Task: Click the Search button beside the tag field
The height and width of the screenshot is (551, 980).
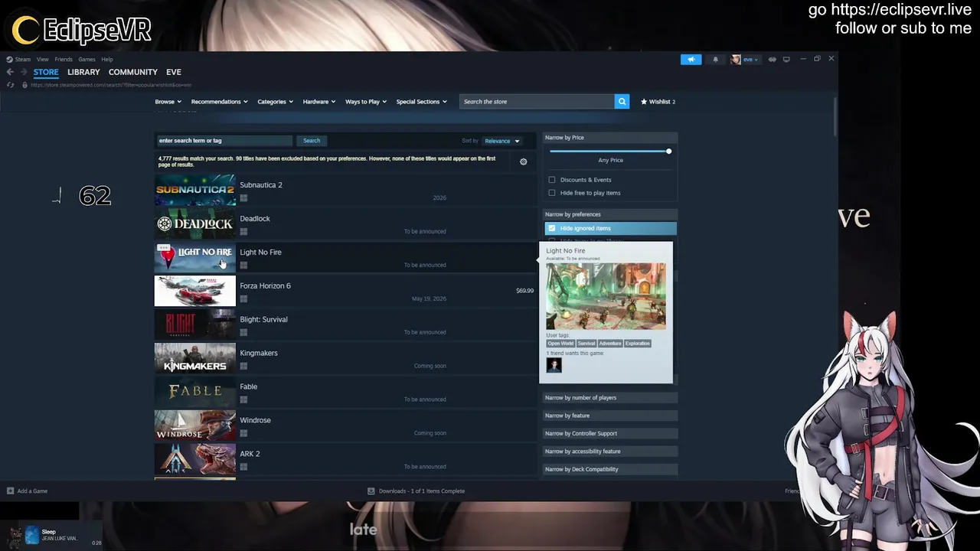Action: (312, 141)
